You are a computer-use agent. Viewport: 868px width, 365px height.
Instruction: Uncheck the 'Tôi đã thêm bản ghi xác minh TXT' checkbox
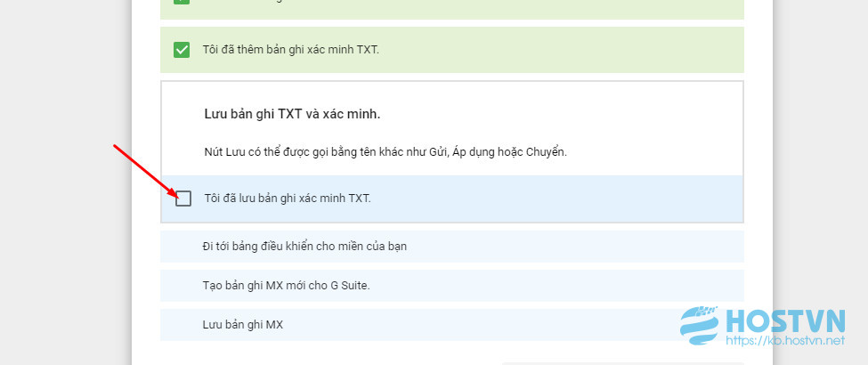coord(182,50)
